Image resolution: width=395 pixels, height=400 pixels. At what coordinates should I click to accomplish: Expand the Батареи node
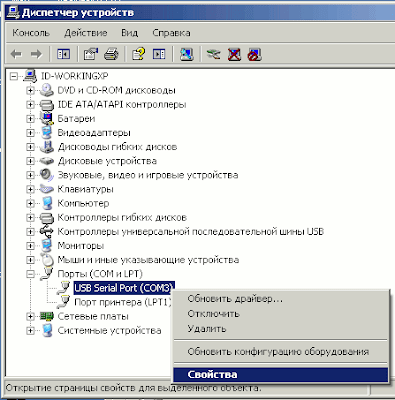[30, 119]
